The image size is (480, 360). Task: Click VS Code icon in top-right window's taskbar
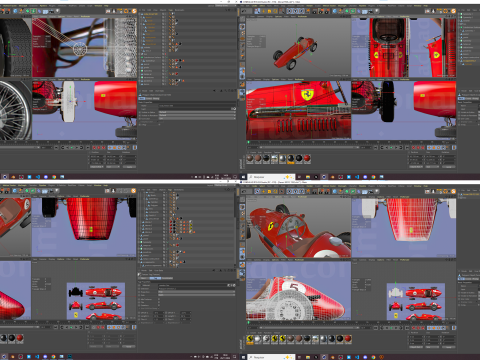click(x=357, y=177)
